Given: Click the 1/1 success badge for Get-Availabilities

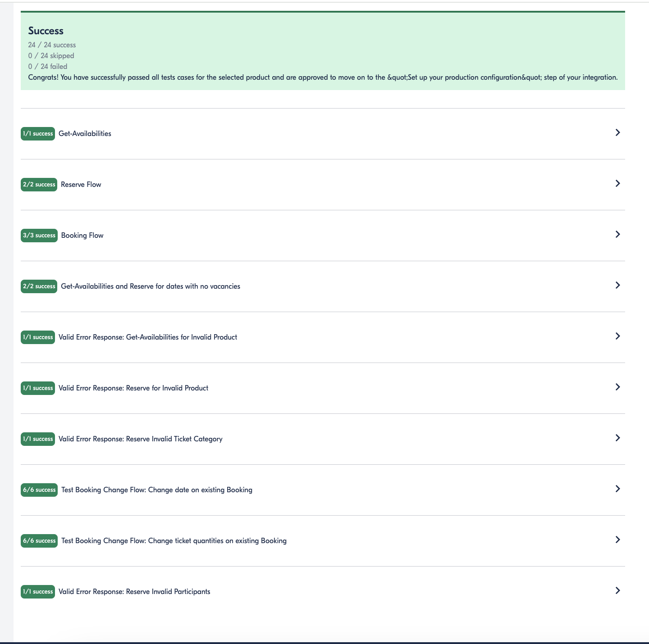Looking at the screenshot, I should 38,134.
